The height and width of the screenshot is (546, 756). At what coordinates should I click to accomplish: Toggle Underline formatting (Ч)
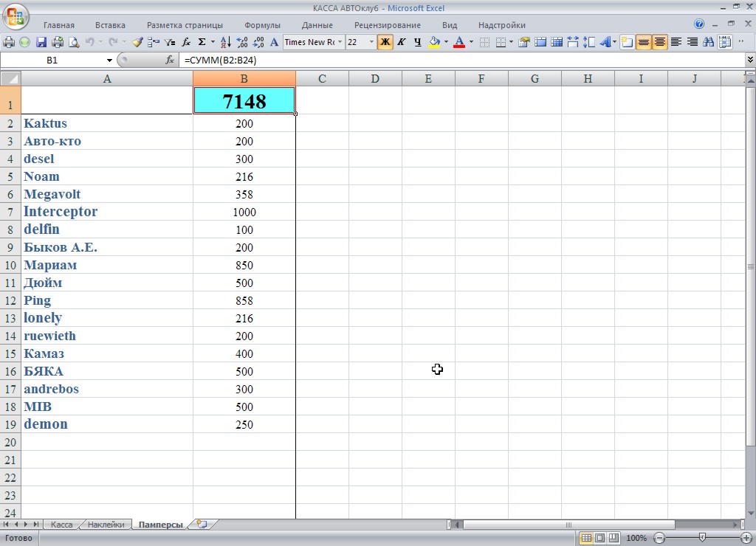click(418, 42)
